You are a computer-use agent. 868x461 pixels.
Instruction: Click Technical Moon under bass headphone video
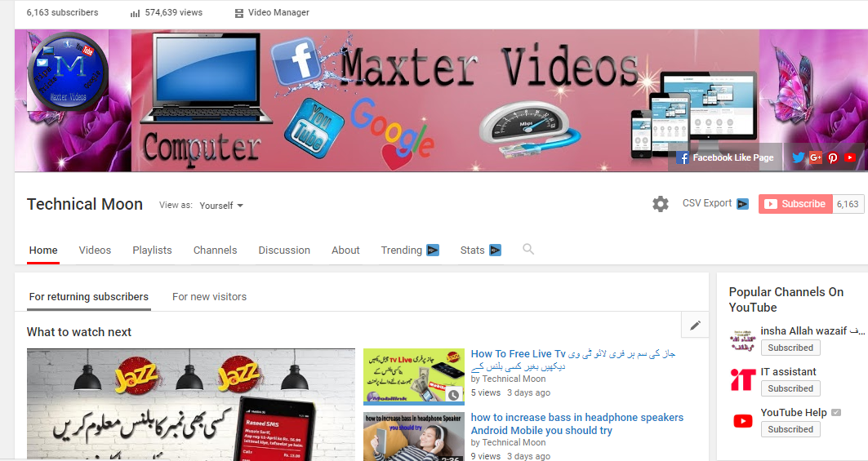coord(514,443)
